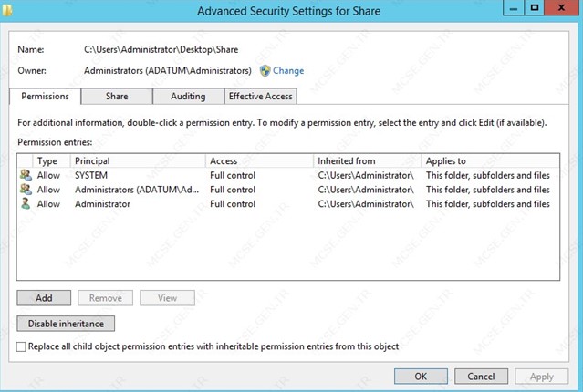583x392 pixels.
Task: Click Disable inheritance button
Action: [x=66, y=324]
